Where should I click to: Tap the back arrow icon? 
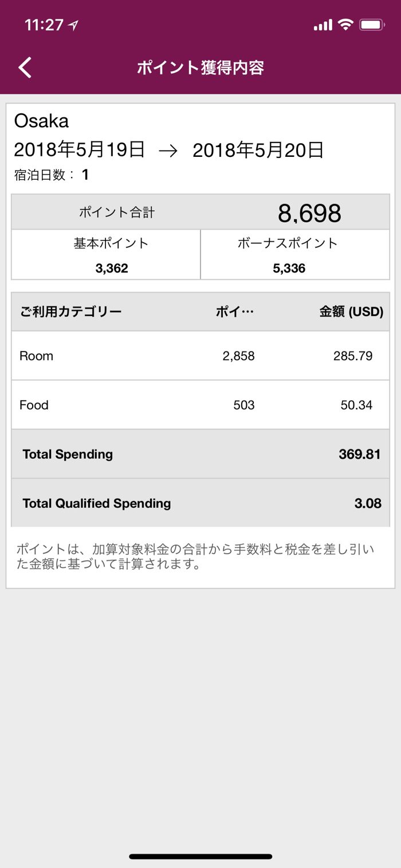[x=25, y=68]
